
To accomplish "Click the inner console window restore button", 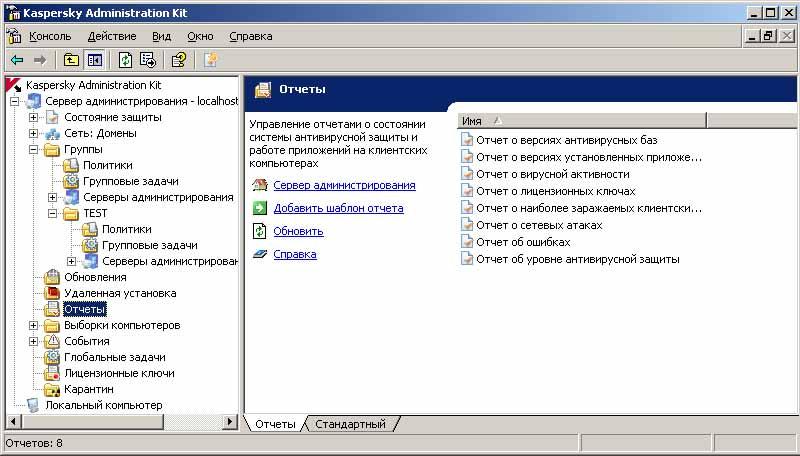I will [x=768, y=36].
